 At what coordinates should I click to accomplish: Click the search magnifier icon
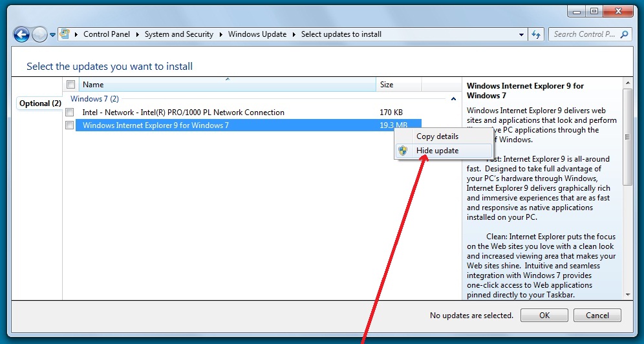[x=625, y=34]
